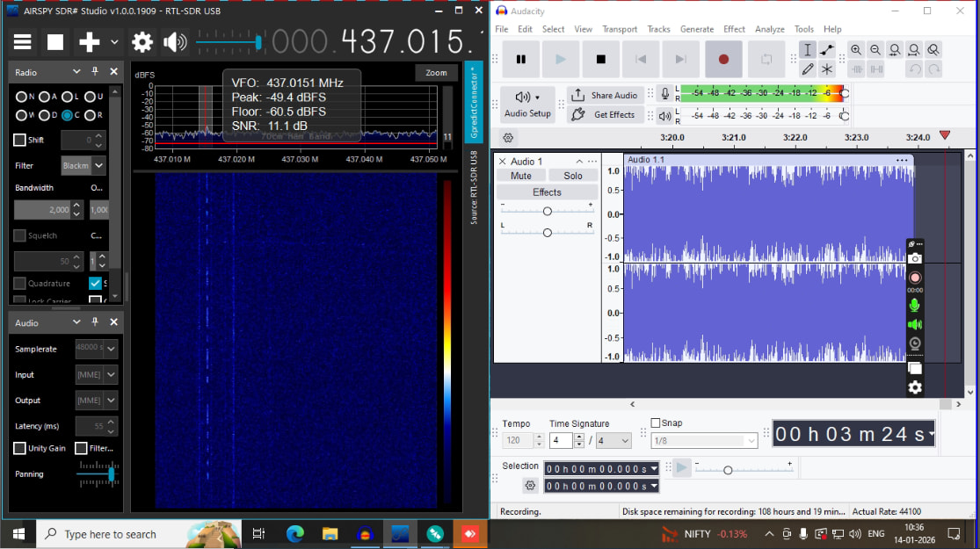Open SDR# configuration gear icon
Image resolution: width=980 pixels, height=549 pixels.
pyautogui.click(x=142, y=42)
